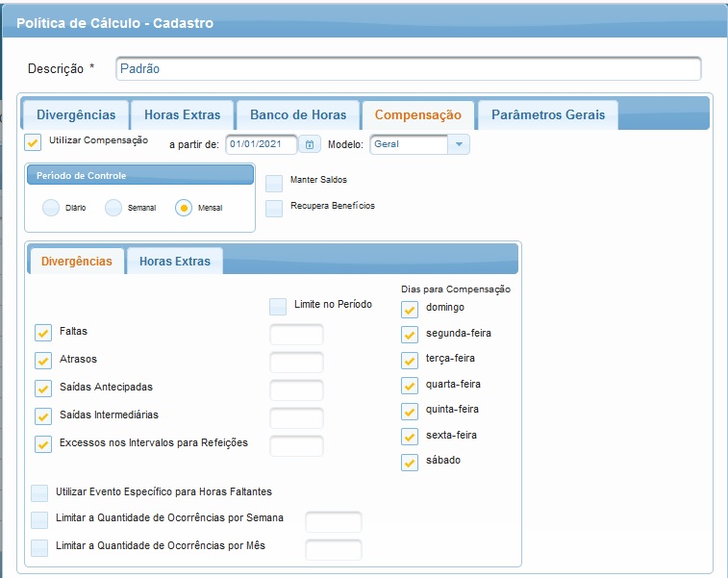Uncheck the sexta-feira checkbox
Viewport: 728px width, 578px height.
(410, 437)
